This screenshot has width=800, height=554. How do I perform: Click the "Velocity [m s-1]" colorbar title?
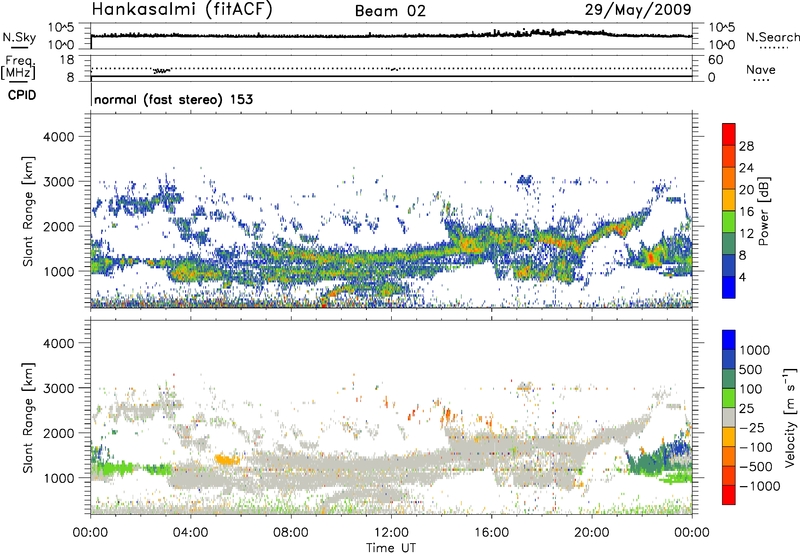click(790, 417)
